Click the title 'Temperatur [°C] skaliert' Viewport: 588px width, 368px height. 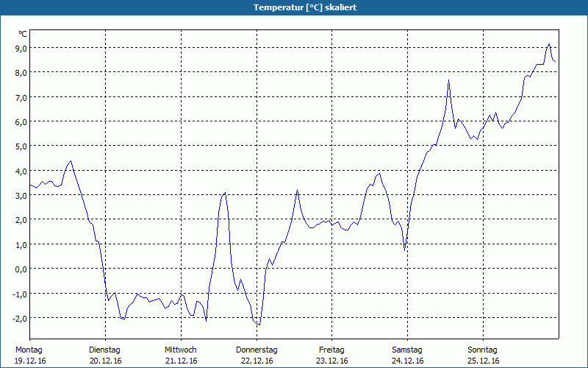point(305,7)
